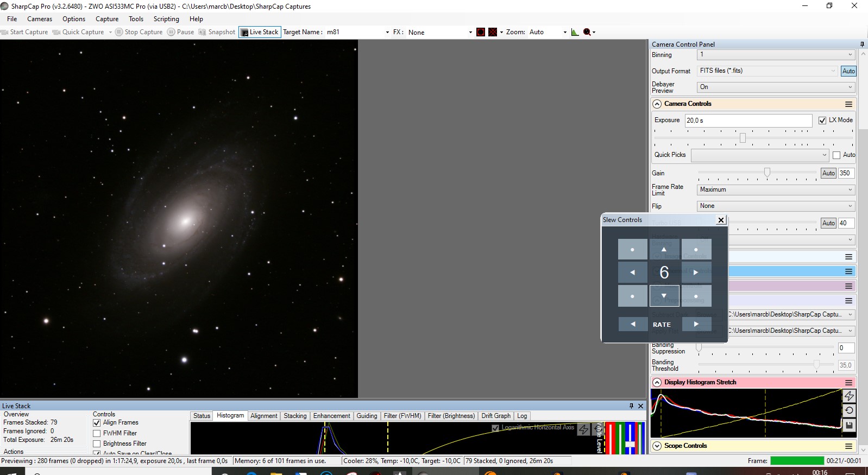Click the auto-stretch lightning bolt icon in Display Histogram Stretch
868x475 pixels.
point(849,396)
